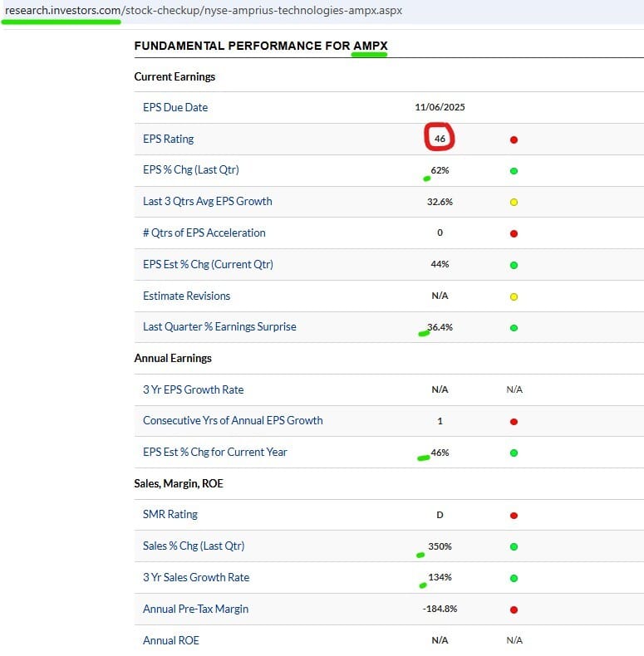The width and height of the screenshot is (644, 656).
Task: Open the Annual Pre-Tax Margin link
Action: (x=195, y=609)
